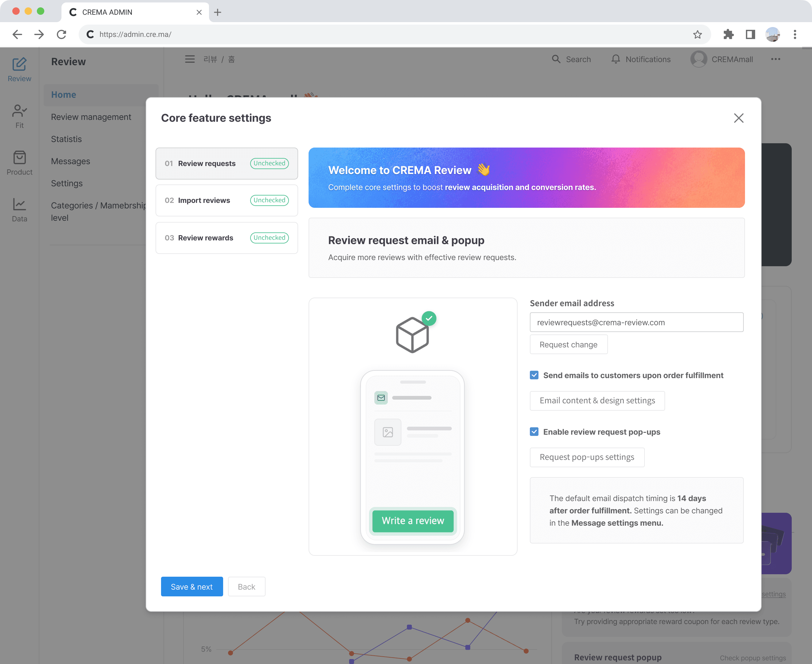Click the CREMAmall profile avatar
Viewport: 812px width, 664px height.
click(x=699, y=59)
